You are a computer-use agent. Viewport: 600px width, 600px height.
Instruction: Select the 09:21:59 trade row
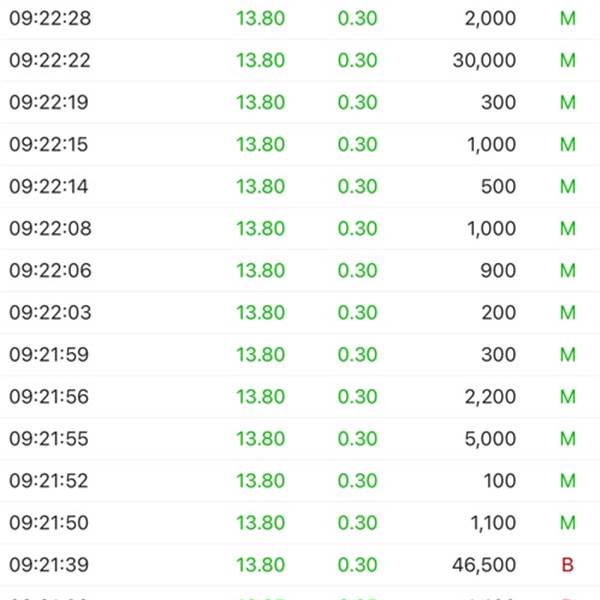[x=300, y=354]
